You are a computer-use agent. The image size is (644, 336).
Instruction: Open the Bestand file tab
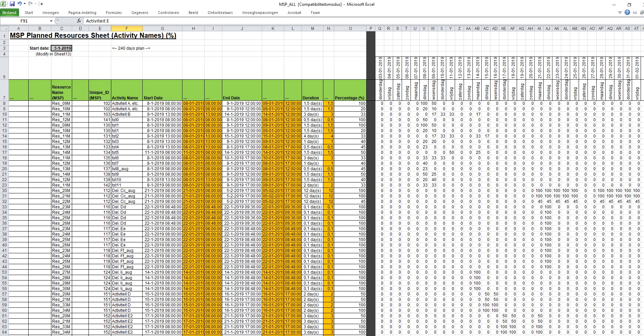click(10, 13)
